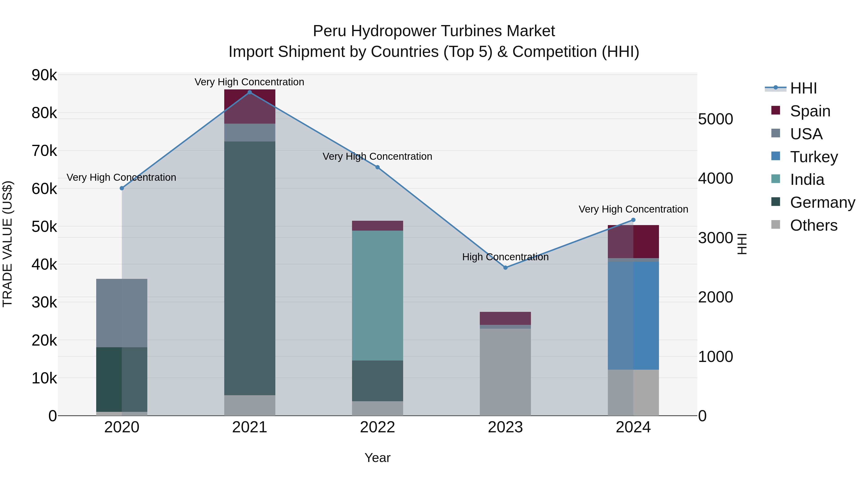Click the USA slate legend swatch
Viewport: 868px width, 488px height.
click(x=776, y=133)
